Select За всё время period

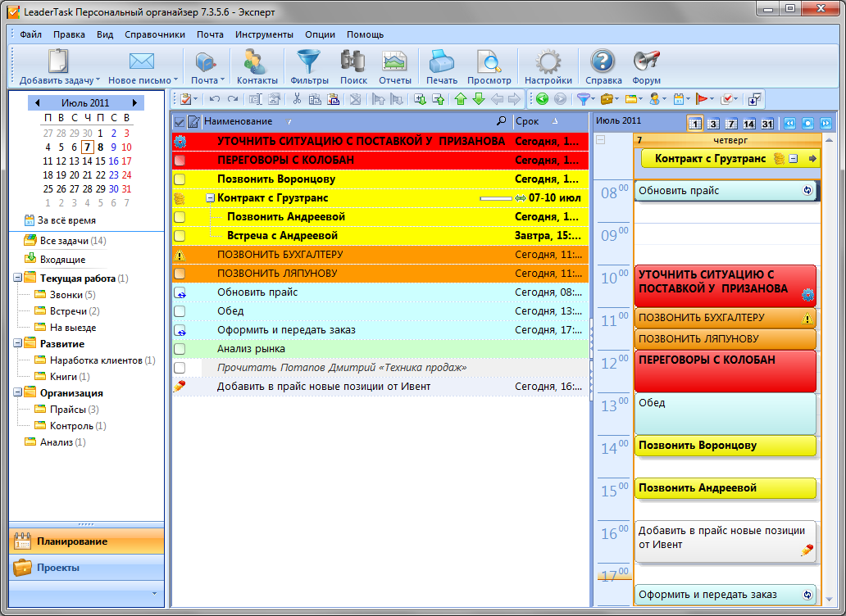(x=60, y=220)
